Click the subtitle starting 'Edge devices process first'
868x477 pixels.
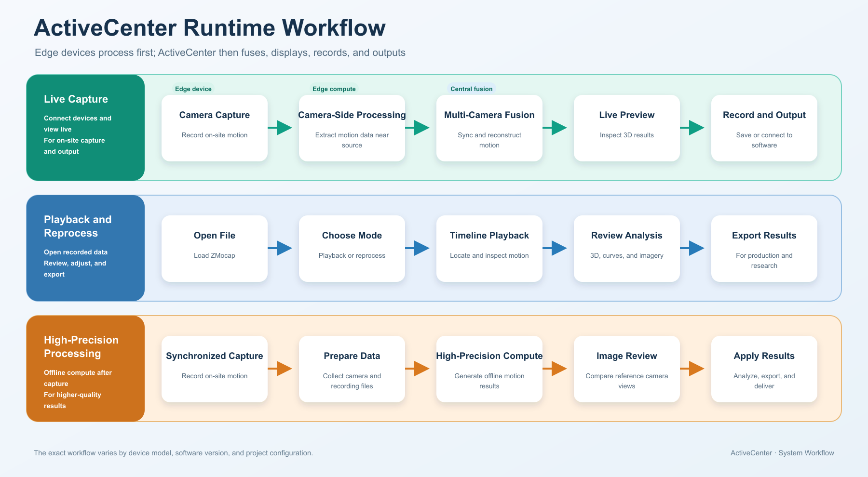tap(220, 53)
